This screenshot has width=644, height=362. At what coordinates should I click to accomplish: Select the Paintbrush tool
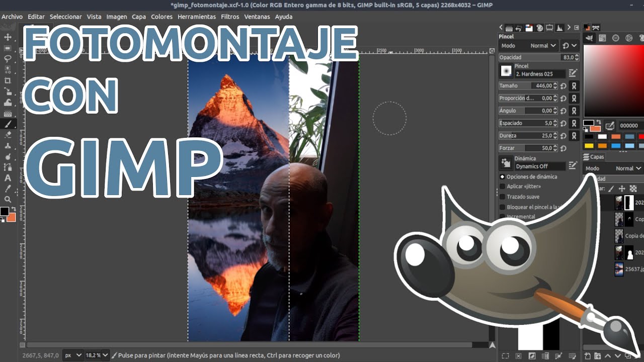pyautogui.click(x=8, y=124)
